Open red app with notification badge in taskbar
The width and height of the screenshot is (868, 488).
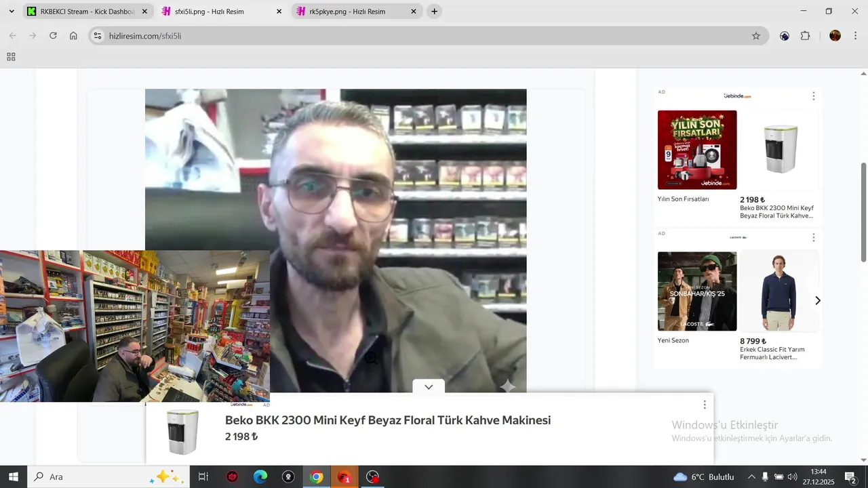click(x=344, y=476)
